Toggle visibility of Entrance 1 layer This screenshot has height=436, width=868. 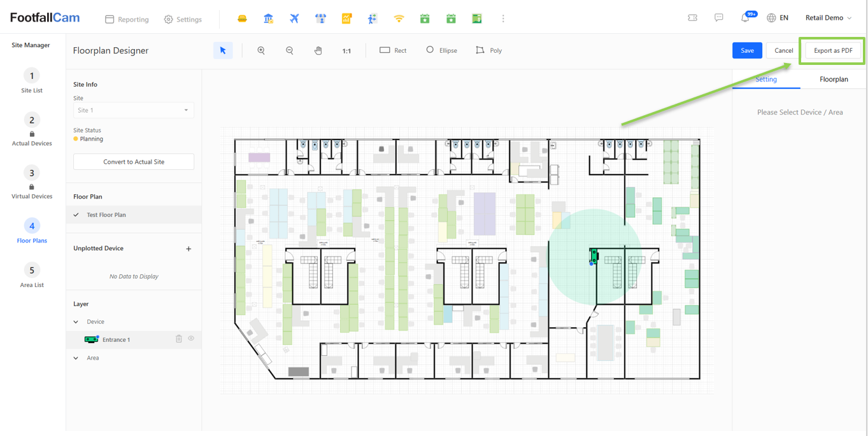coord(191,339)
